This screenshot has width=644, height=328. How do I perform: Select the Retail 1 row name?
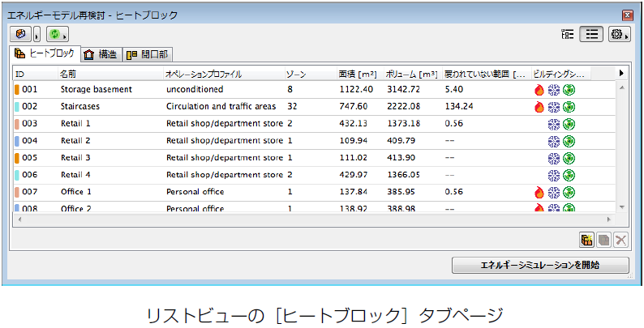pos(75,123)
